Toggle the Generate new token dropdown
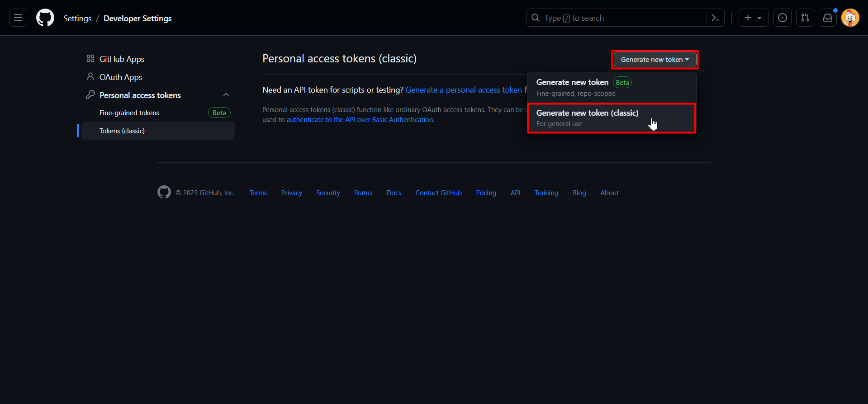This screenshot has height=404, width=868. pyautogui.click(x=655, y=60)
